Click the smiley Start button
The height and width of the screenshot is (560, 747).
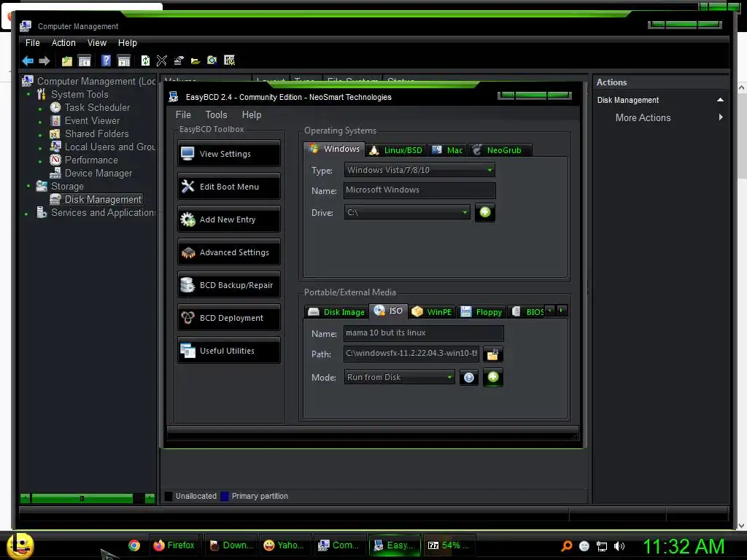(20, 545)
